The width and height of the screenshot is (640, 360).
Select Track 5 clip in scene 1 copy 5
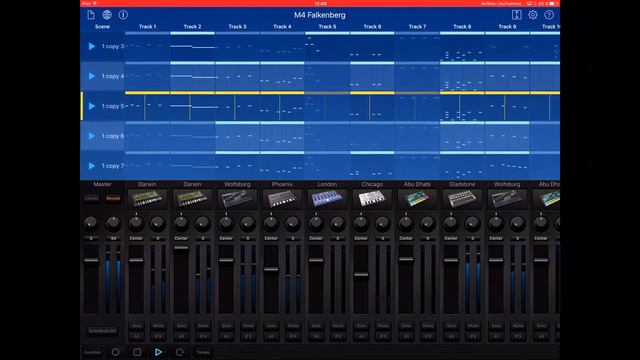pos(327,107)
